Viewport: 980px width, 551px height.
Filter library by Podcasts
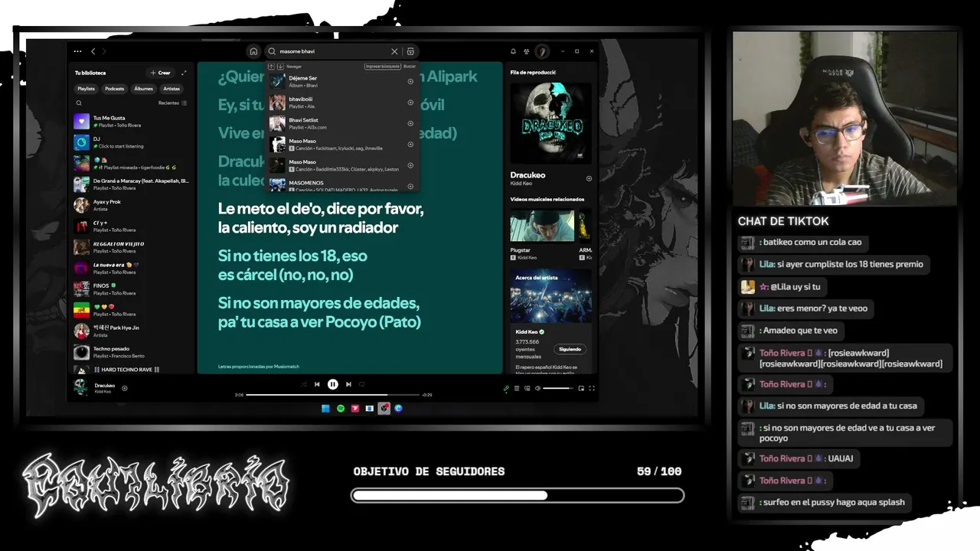pos(115,89)
